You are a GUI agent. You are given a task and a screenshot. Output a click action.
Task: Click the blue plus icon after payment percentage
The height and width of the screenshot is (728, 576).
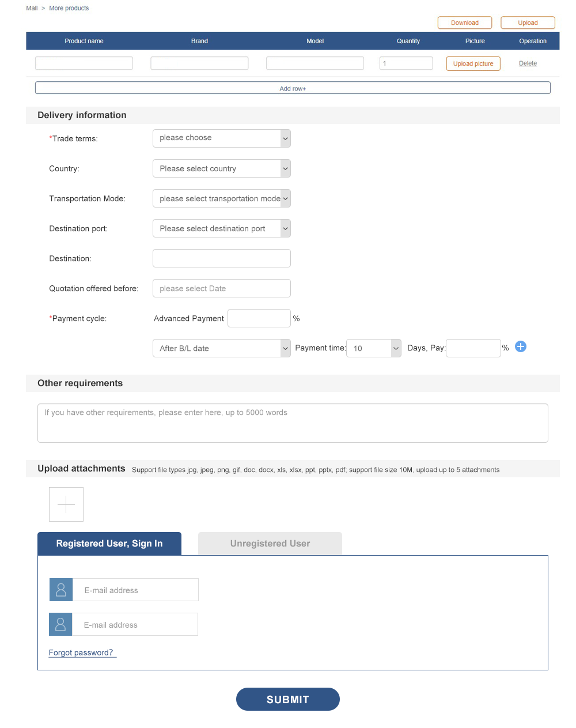point(521,346)
